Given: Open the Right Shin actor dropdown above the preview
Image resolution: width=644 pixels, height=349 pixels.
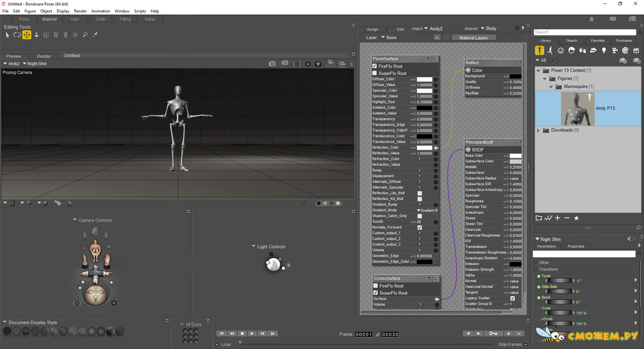Looking at the screenshot, I should tap(34, 63).
